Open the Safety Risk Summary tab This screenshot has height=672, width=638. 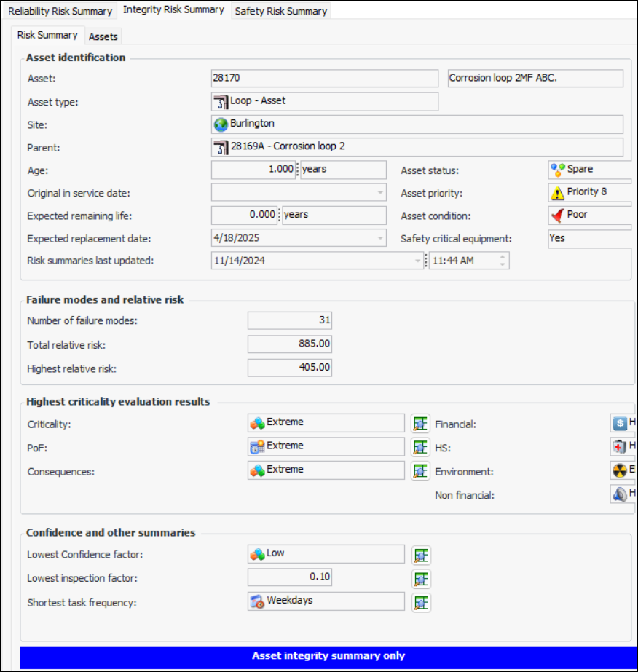(x=281, y=11)
